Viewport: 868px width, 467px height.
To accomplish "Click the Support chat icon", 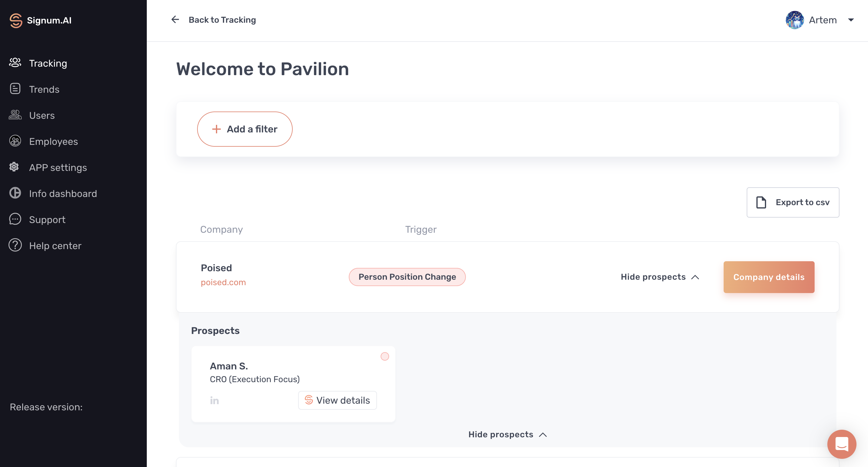I will (15, 219).
